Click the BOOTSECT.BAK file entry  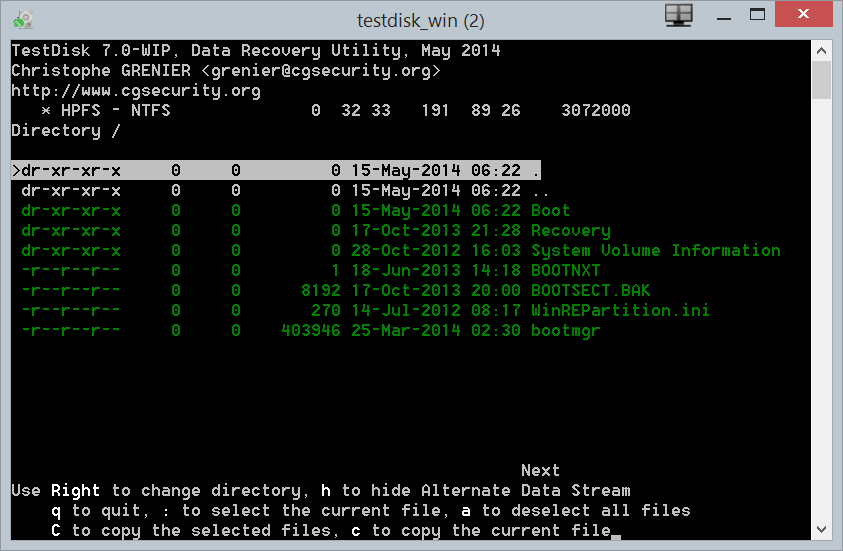590,291
